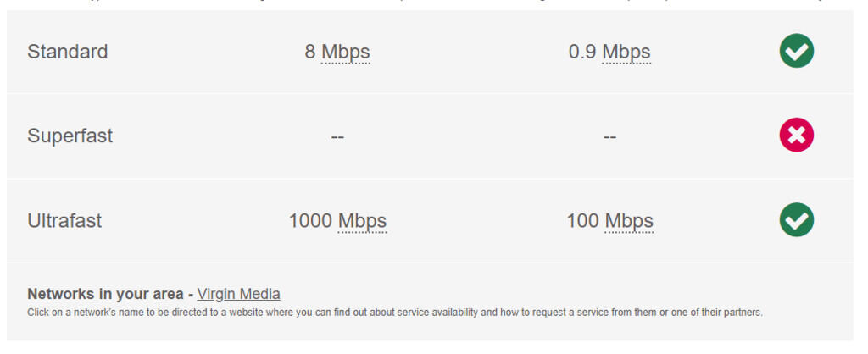Click the red cross icon for Superfast
Image resolution: width=868 pixels, height=354 pixels.
click(797, 135)
